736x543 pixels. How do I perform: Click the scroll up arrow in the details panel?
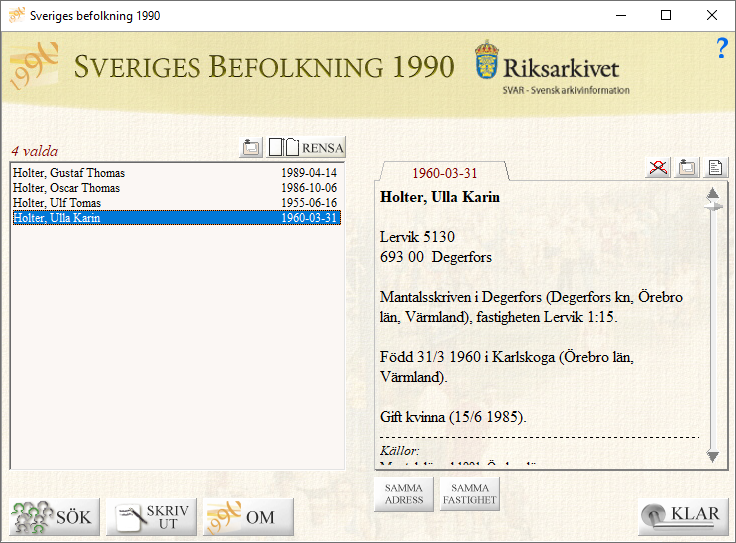point(713,193)
